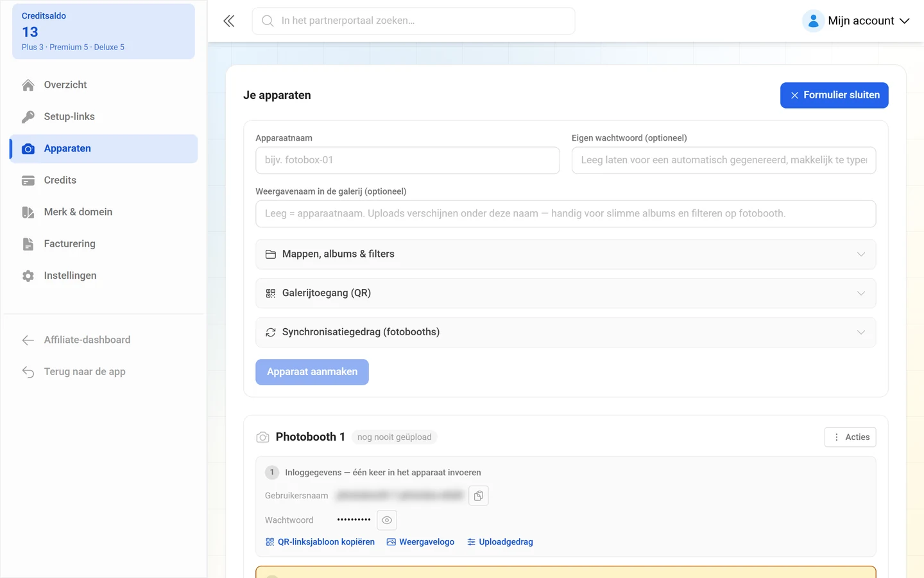
Task: Collapse sidebar with double chevron icon
Action: (228, 21)
